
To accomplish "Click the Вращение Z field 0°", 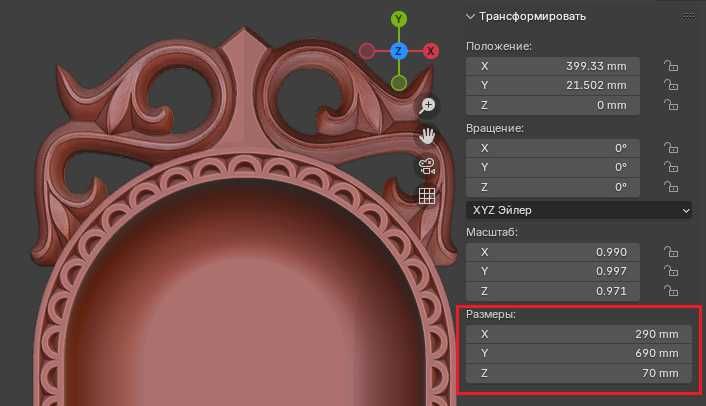I will click(x=552, y=187).
